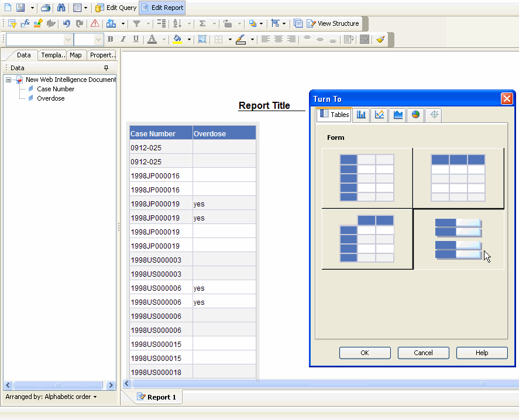Viewport: 519px width, 420px height.
Task: Click the Sigma sum calculation icon
Action: tap(202, 23)
